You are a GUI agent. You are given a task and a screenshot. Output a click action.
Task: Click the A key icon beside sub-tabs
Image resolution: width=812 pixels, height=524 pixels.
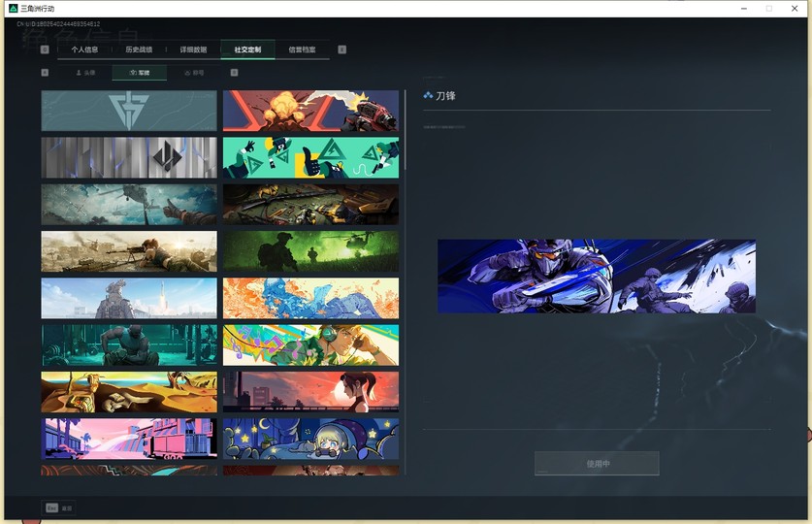45,73
